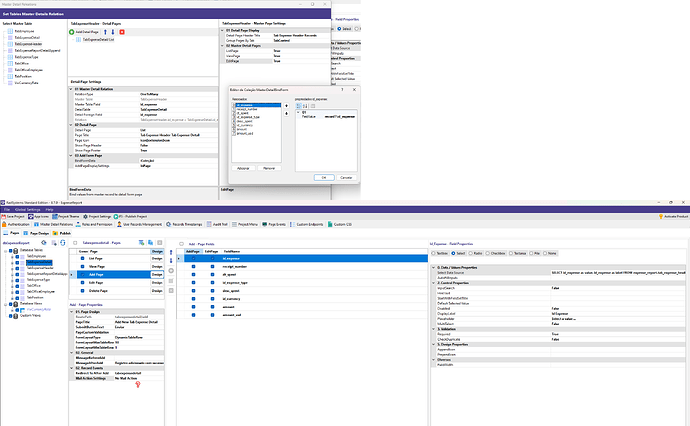Select Radio field type option
The image size is (690, 426).
pos(471,253)
